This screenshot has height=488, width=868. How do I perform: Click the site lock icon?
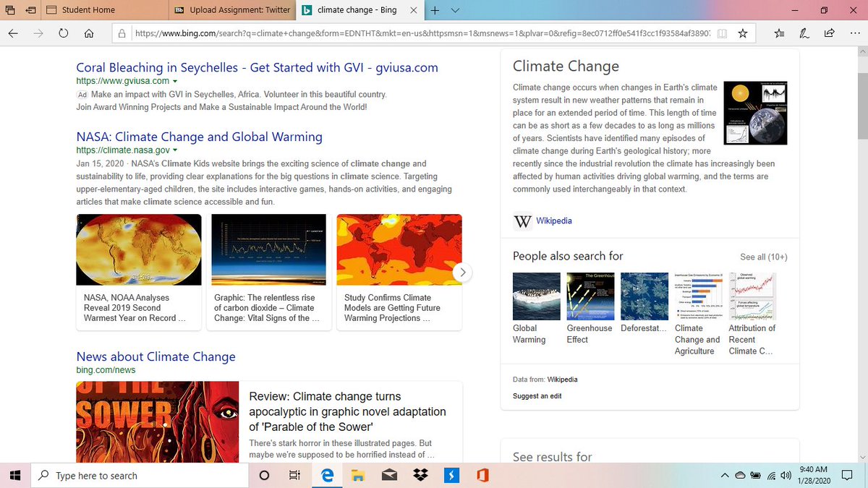[x=122, y=33]
